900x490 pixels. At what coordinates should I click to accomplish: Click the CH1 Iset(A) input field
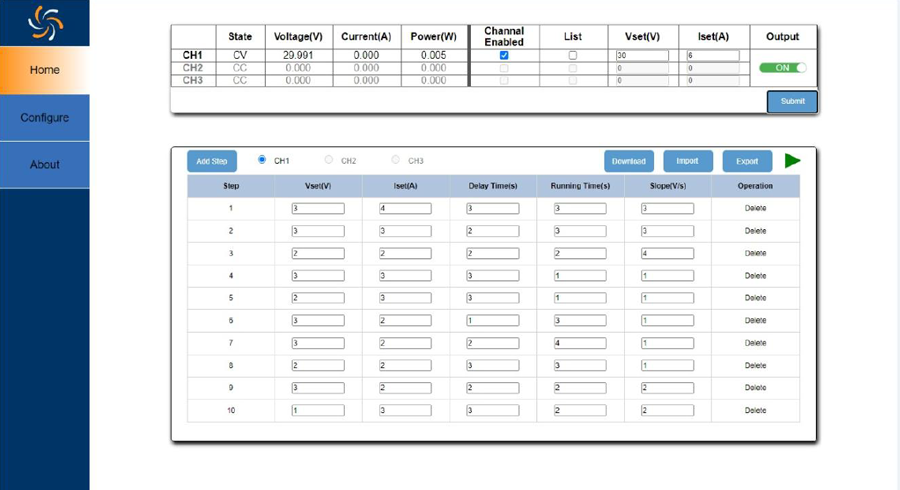coord(712,56)
